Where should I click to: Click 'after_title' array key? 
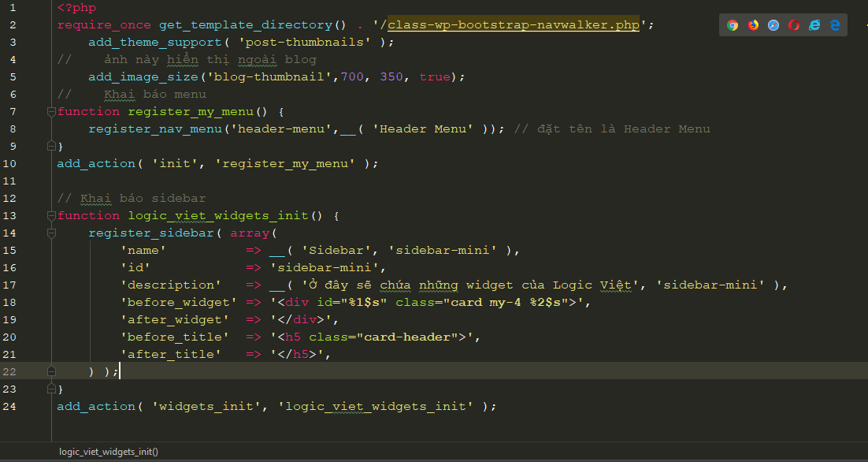(x=171, y=354)
